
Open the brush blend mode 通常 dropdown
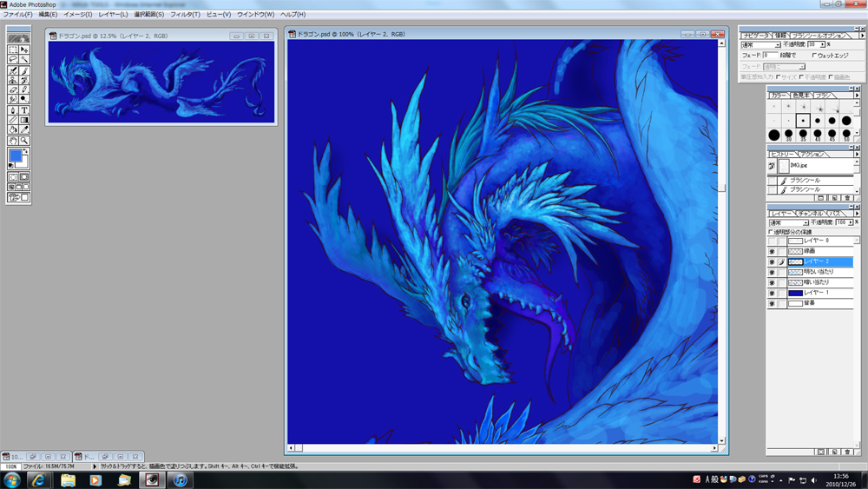coord(760,44)
